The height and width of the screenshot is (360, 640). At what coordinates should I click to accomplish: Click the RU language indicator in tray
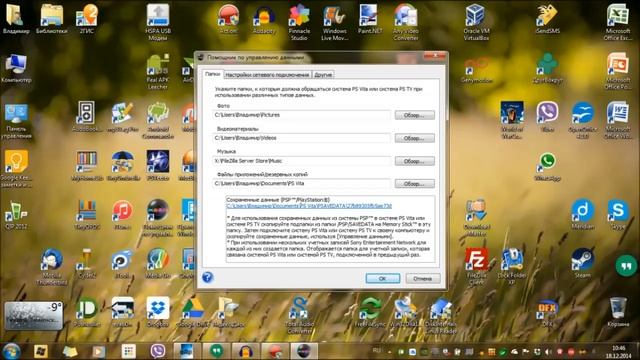pos(376,351)
